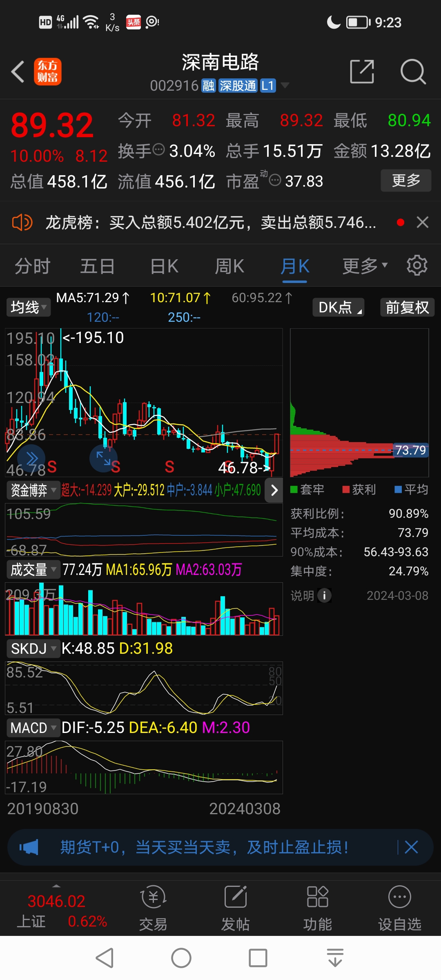Tap the orange speaker news icon

click(x=22, y=223)
